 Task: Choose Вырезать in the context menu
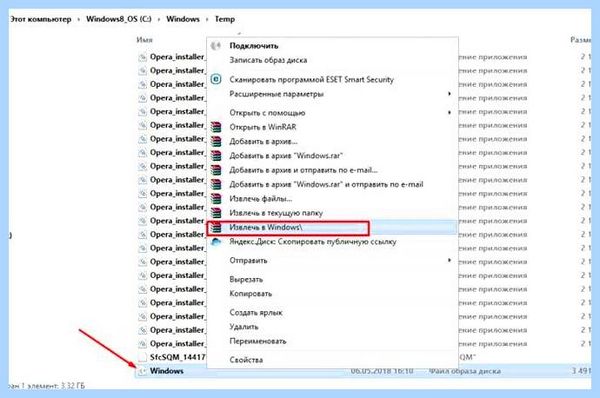[246, 279]
